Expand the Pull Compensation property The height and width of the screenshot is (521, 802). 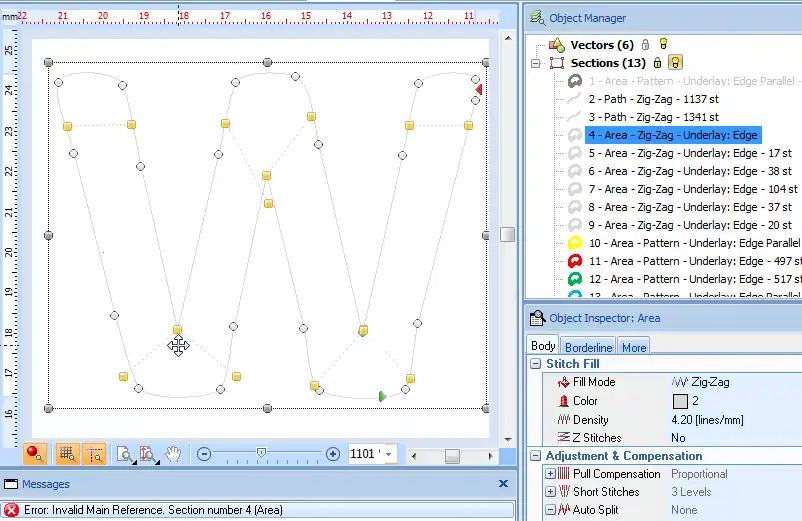[x=550, y=474]
